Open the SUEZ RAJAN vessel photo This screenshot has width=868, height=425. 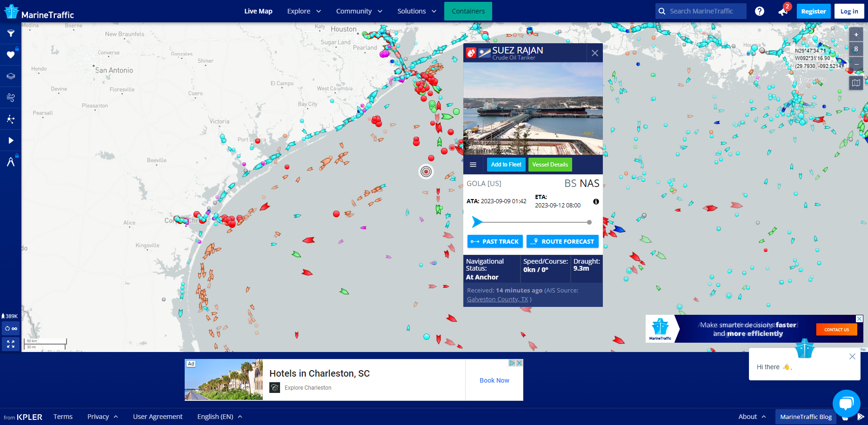533,108
